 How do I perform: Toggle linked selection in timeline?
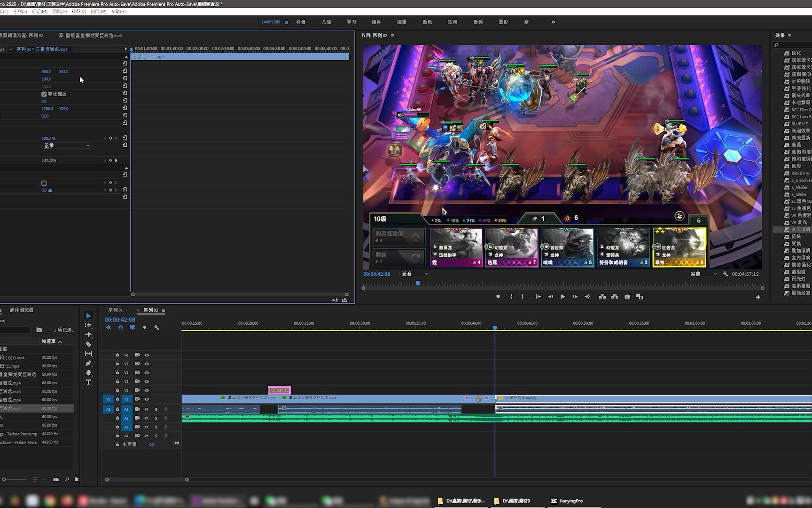point(133,327)
